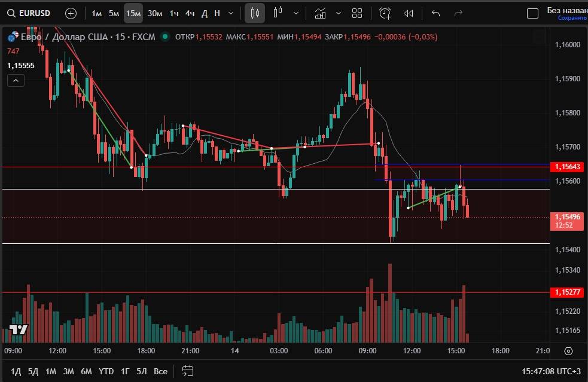Create an alert with the clock icon
The width and height of the screenshot is (588, 382).
click(385, 13)
